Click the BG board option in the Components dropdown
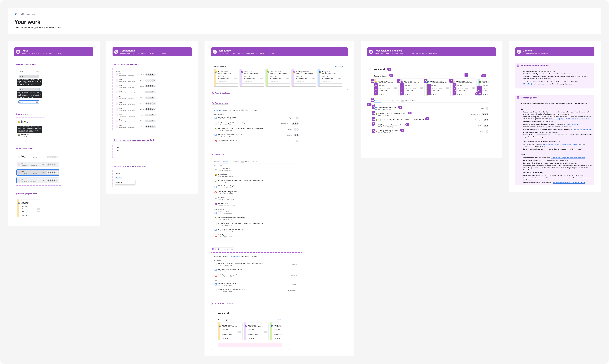Image resolution: width=609 pixels, height=364 pixels. [125, 182]
